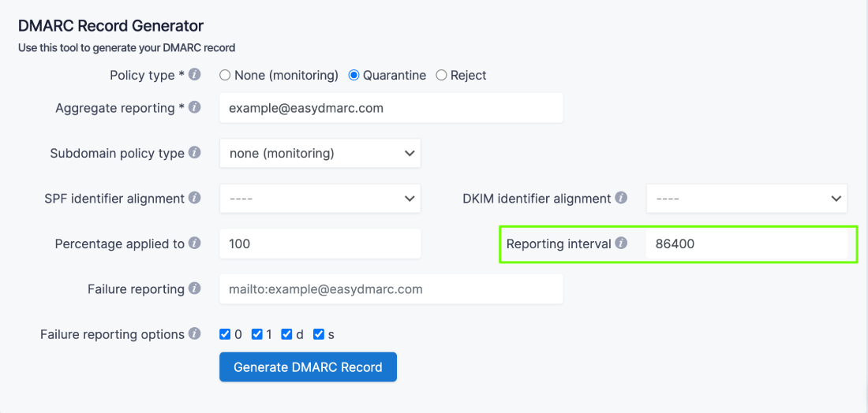Click the Reporting interval input field
Image resolution: width=868 pixels, height=413 pixels.
[x=746, y=244]
